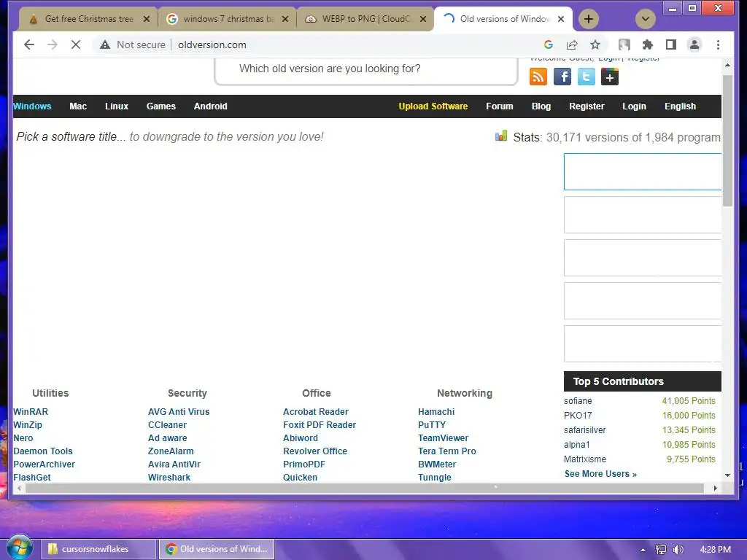This screenshot has height=560, width=747.
Task: Click the Google icon in address bar
Action: [549, 44]
